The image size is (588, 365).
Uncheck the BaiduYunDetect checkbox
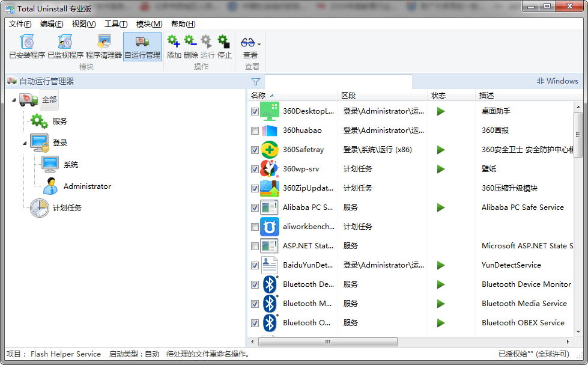tap(255, 266)
